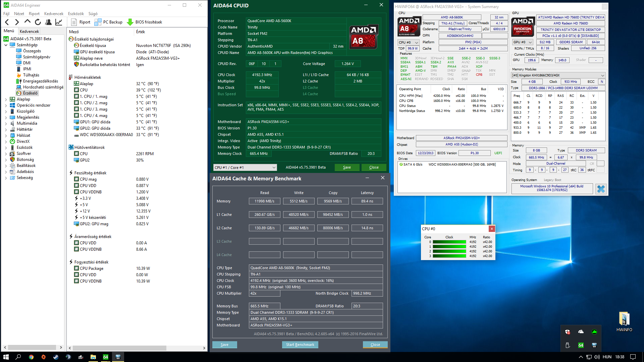The image size is (644, 362).
Task: Expand the Multimédia tree node
Action: [6, 123]
